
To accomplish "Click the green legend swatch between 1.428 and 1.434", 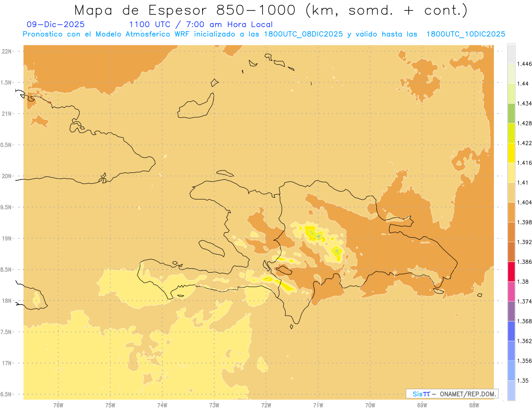I will [x=511, y=114].
